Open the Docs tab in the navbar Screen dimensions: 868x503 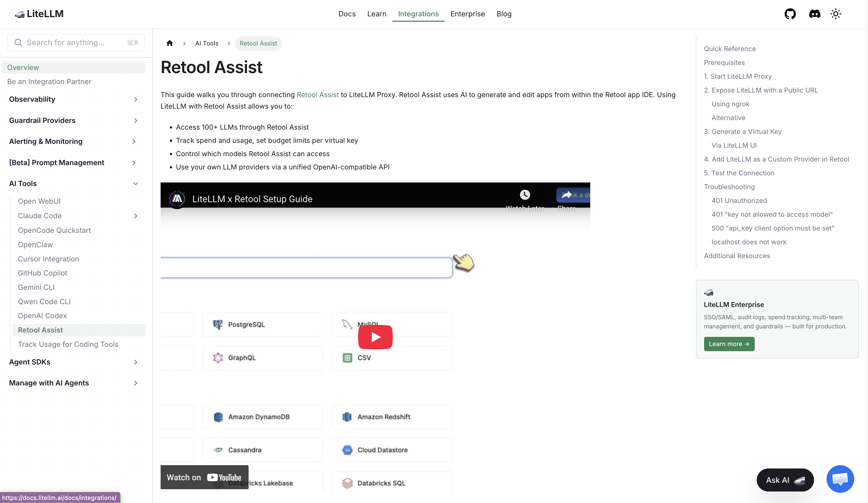click(x=347, y=14)
